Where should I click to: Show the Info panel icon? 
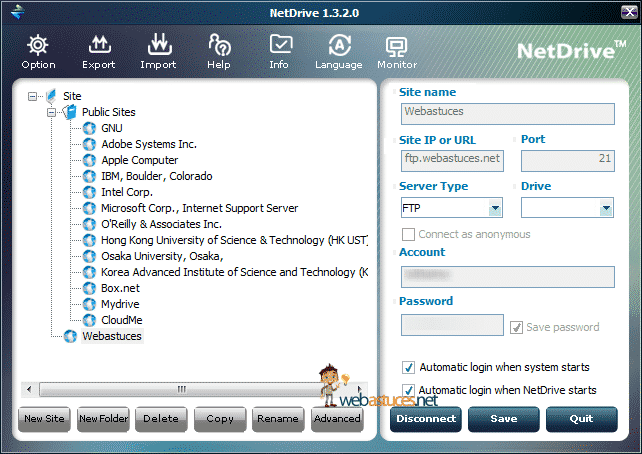pos(279,45)
